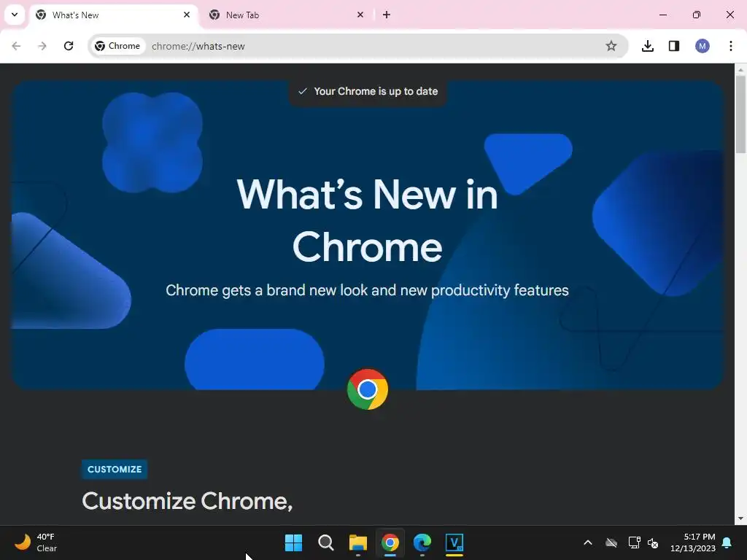Screen dimensions: 747x560
Task: Open a new tab with plus button
Action: [x=387, y=15]
